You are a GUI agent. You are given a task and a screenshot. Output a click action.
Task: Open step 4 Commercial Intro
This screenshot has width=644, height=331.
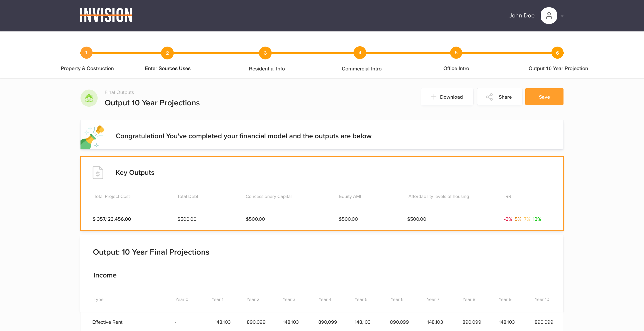(360, 53)
